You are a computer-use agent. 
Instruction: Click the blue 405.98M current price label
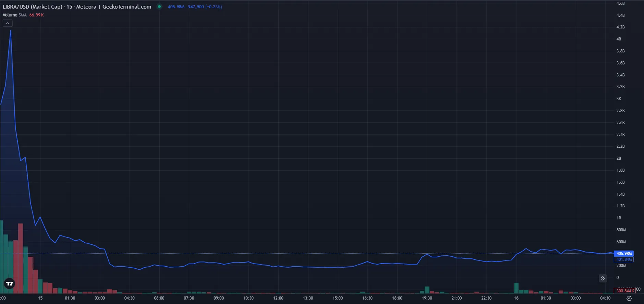624,254
